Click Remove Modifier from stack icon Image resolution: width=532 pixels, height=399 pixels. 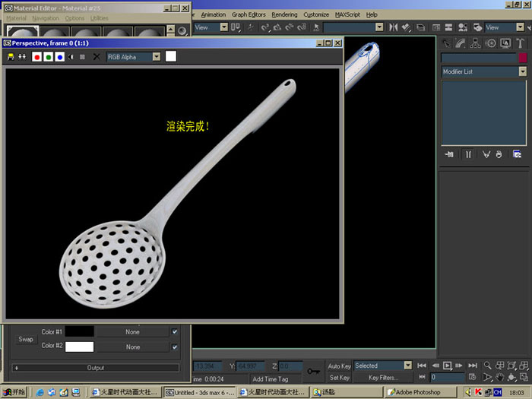[499, 154]
